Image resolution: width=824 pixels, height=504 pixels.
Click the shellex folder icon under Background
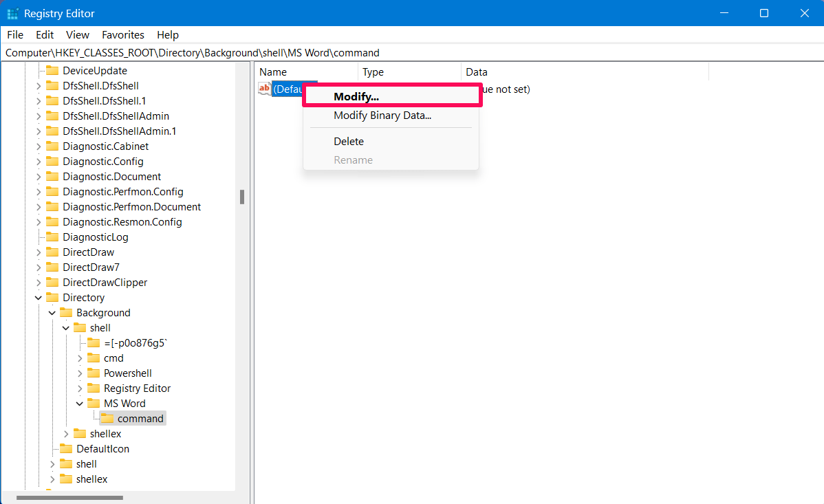click(x=79, y=434)
